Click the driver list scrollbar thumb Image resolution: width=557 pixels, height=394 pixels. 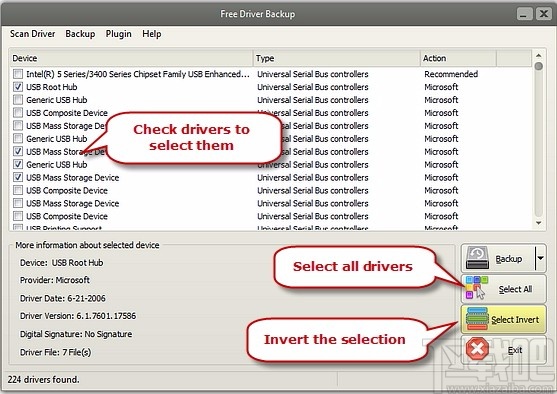point(539,66)
